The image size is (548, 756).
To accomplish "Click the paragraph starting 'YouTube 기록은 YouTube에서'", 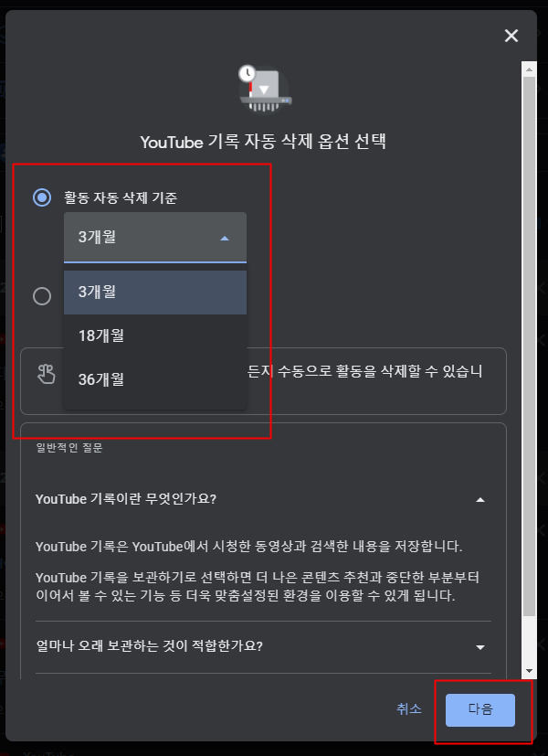I will tap(249, 547).
